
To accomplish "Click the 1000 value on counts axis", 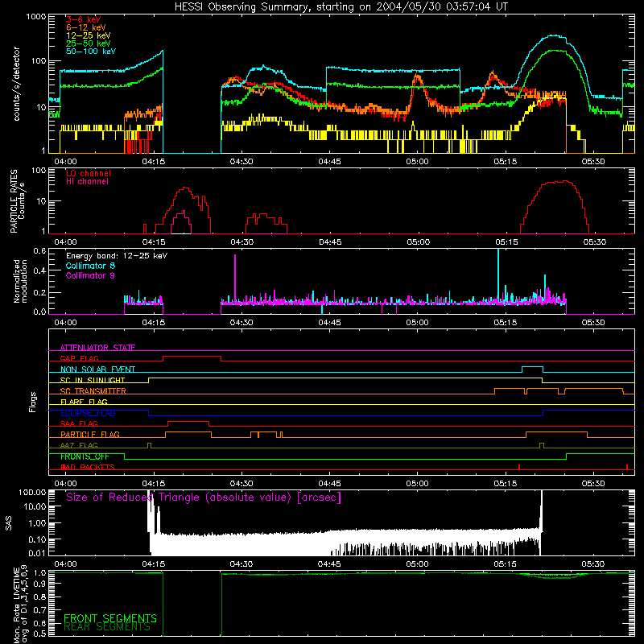I will 35,17.
